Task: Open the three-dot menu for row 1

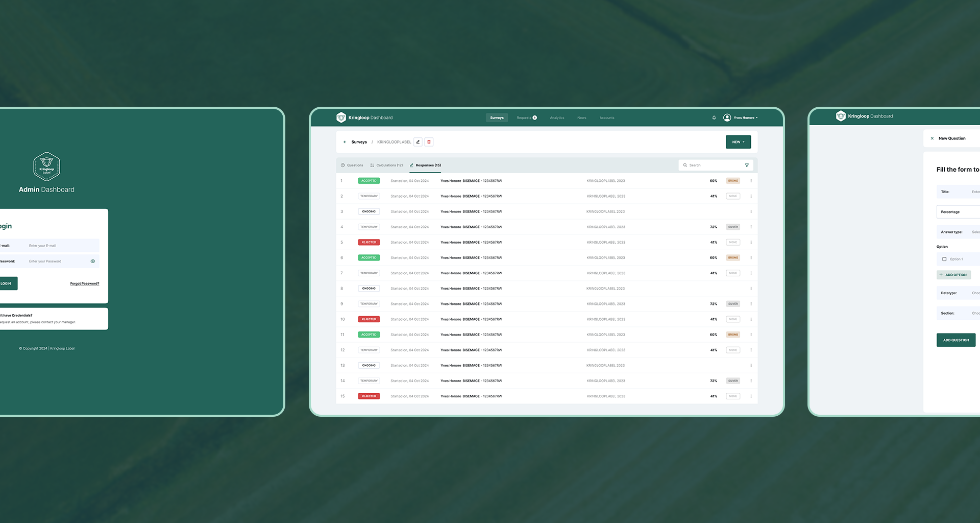Action: (751, 181)
